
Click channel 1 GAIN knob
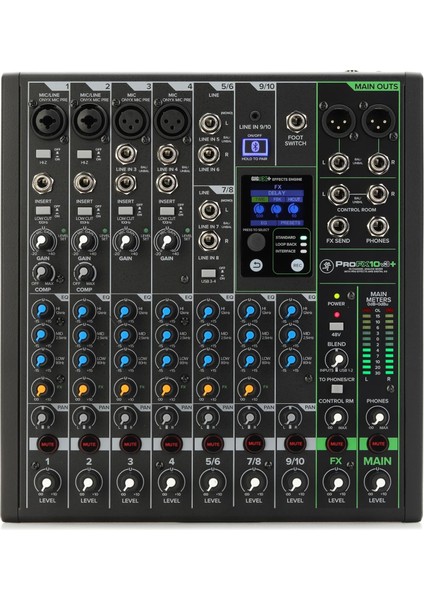(42, 241)
